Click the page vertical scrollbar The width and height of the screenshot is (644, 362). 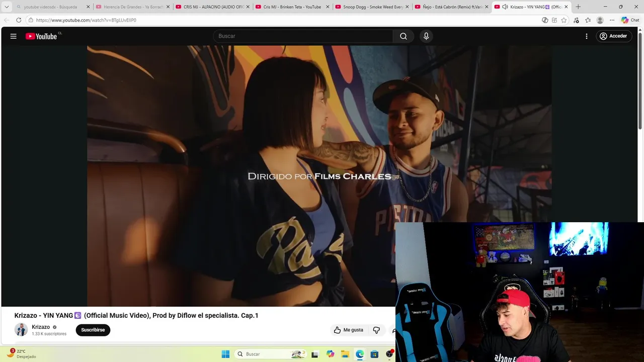640,80
